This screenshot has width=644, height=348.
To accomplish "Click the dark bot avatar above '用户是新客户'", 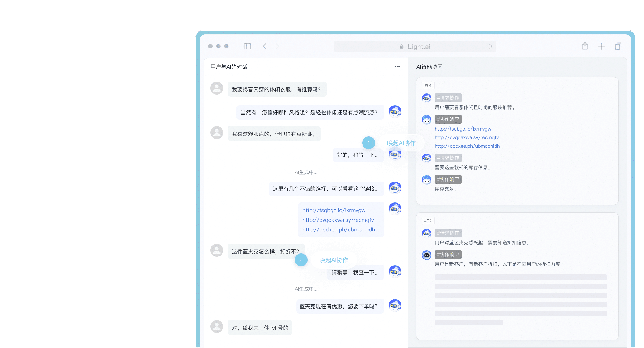I will click(x=427, y=255).
